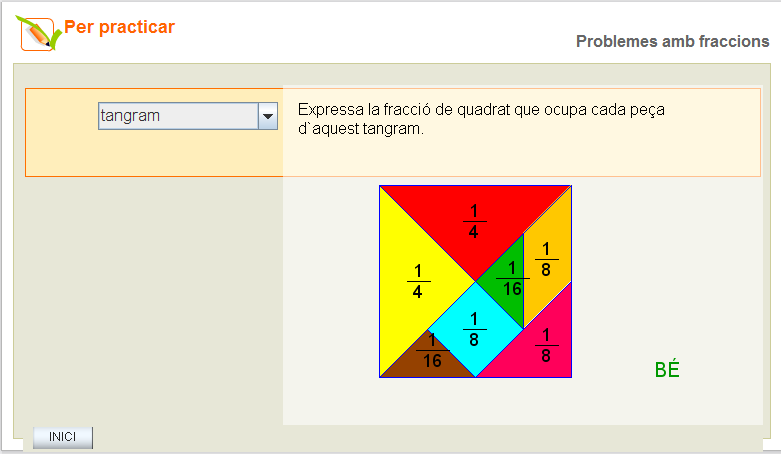Click the 1/8 fraction in cyan square

click(474, 329)
